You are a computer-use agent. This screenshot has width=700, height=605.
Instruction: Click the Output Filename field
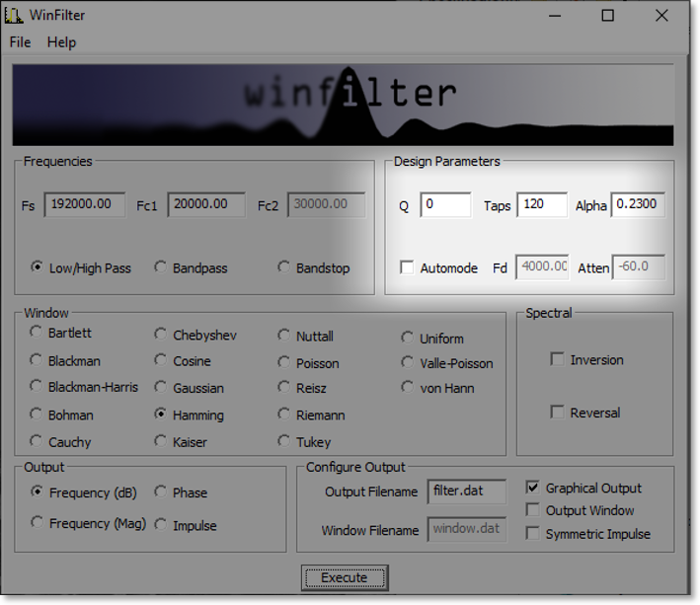pyautogui.click(x=467, y=492)
